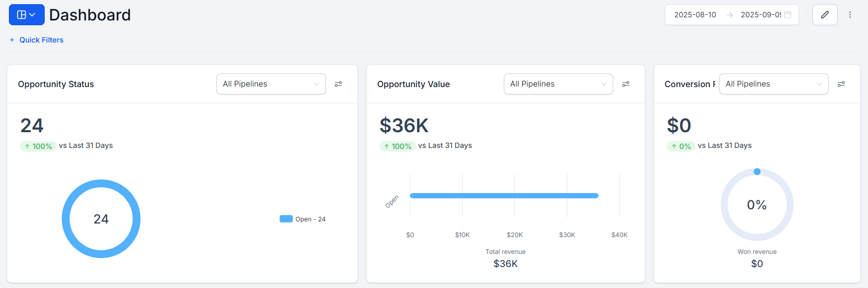Click the blue Open legend color swatch
This screenshot has width=868, height=288.
[x=286, y=219]
